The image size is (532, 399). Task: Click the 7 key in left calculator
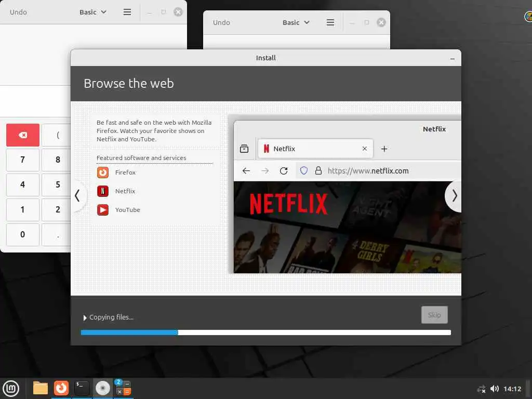(x=23, y=159)
